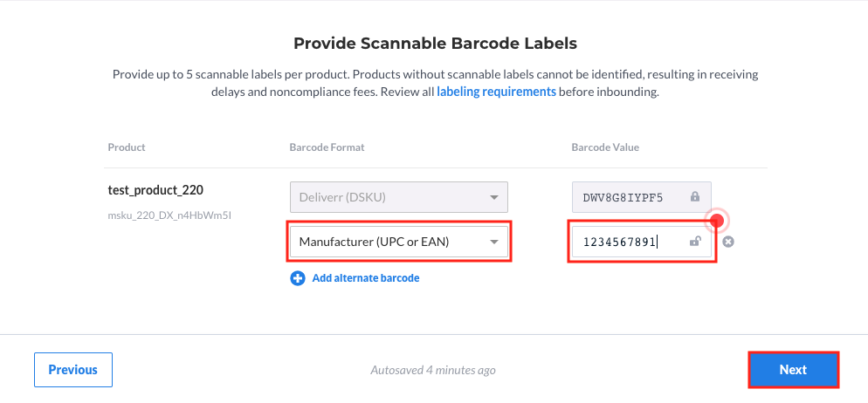868x403 pixels.
Task: Go back with the Previous button
Action: tap(73, 370)
